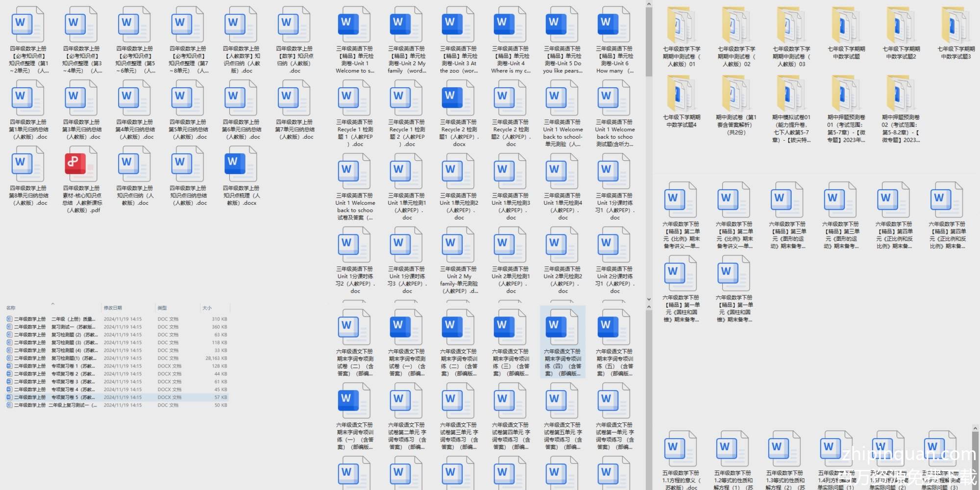Screen dimensions: 980x490
Task: Sort list by 名称 column header
Action: (x=11, y=308)
